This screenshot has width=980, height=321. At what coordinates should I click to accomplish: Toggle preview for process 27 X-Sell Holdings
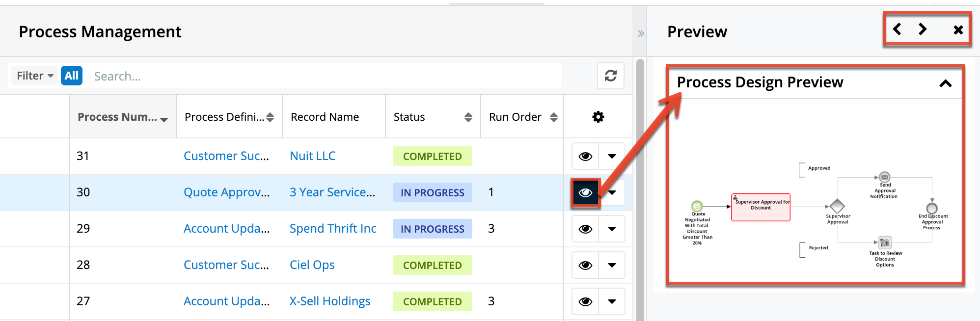click(x=585, y=301)
